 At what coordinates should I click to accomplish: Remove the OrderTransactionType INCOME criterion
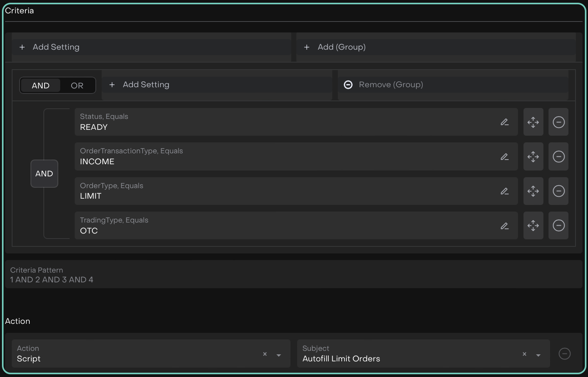click(558, 157)
